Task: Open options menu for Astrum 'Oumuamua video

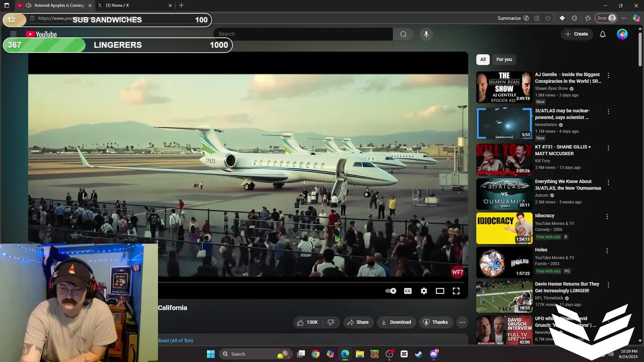Action: [x=608, y=182]
